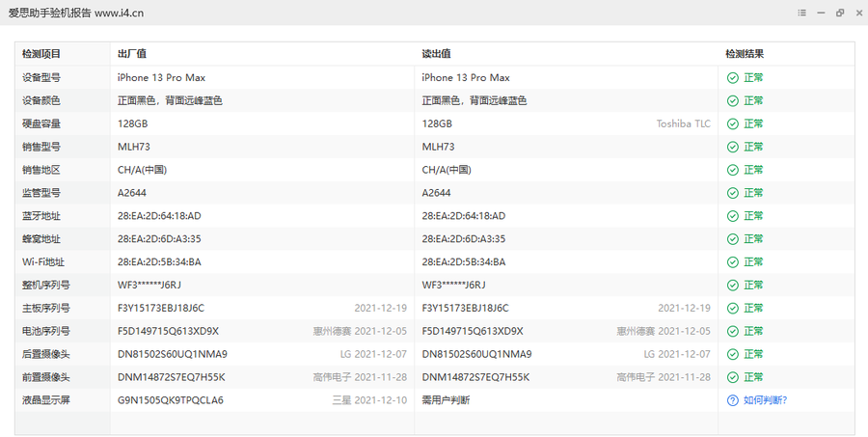Click green check icon in 销售地区 row

pyautogui.click(x=732, y=170)
